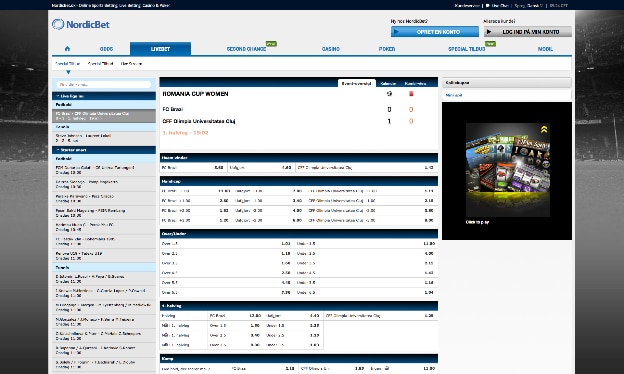This screenshot has height=374, width=624.
Task: Click the blue triangle pointer below submenu
Action: (x=68, y=72)
